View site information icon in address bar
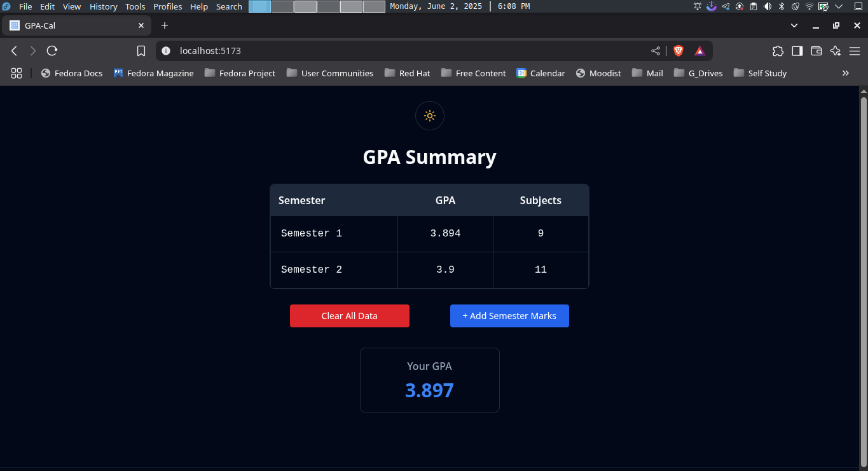 point(166,51)
